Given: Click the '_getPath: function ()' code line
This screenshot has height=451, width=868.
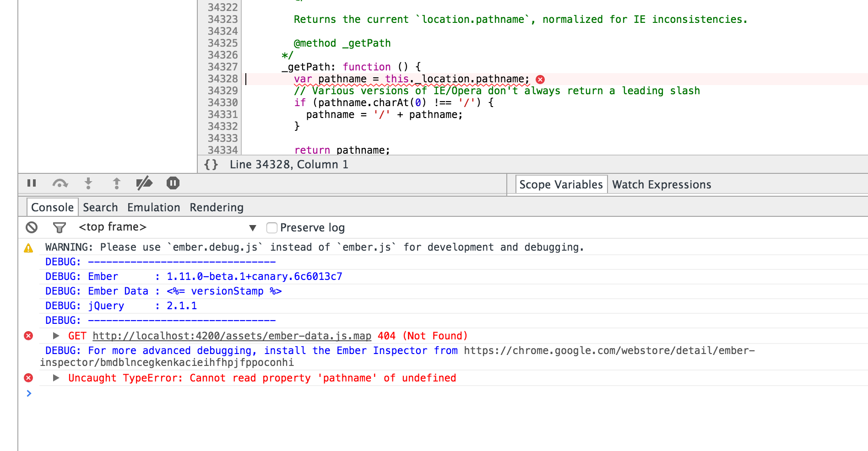Looking at the screenshot, I should tap(351, 67).
